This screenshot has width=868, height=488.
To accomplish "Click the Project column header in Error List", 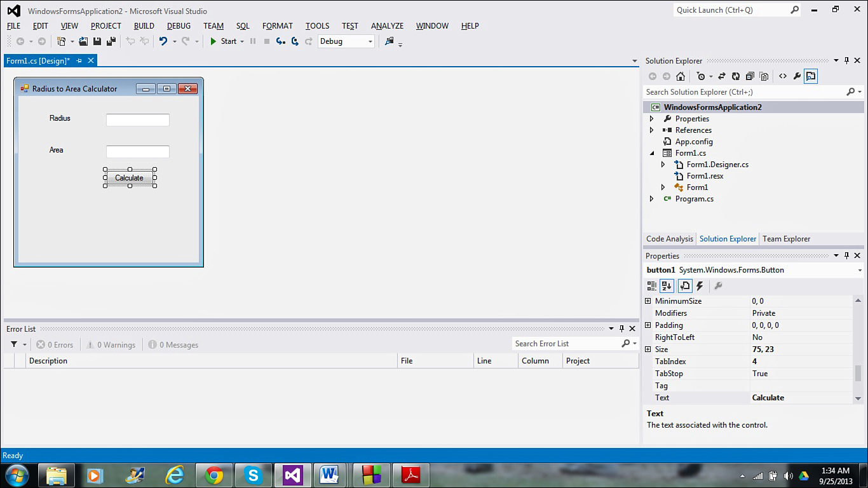I will point(600,361).
